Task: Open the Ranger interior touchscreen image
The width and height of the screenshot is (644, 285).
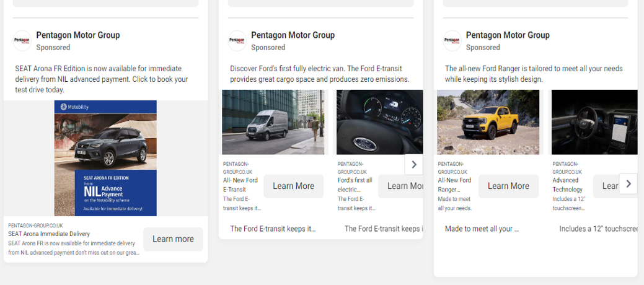Action: click(594, 123)
